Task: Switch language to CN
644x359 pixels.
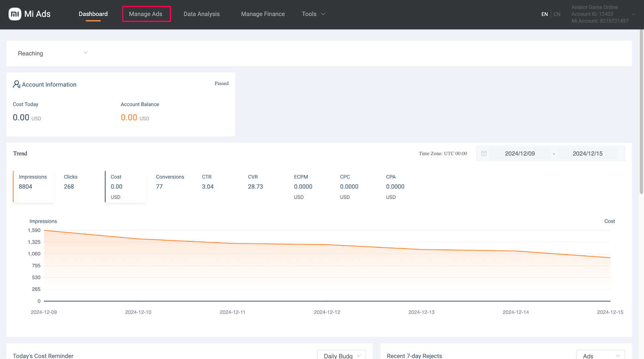Action: (x=557, y=15)
